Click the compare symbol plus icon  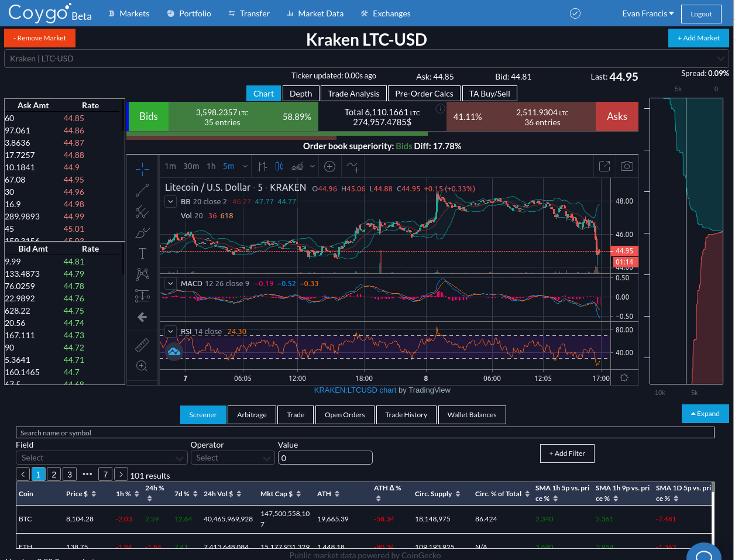click(x=329, y=166)
